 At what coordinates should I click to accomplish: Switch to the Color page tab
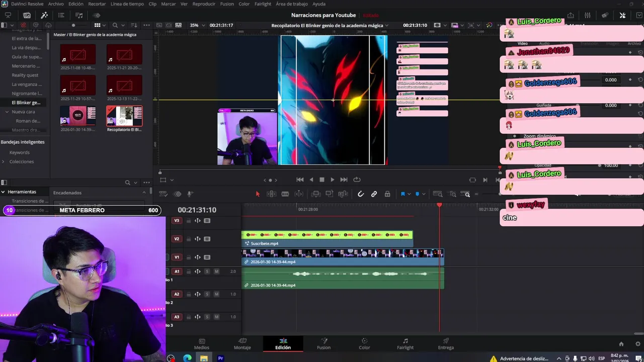(364, 344)
